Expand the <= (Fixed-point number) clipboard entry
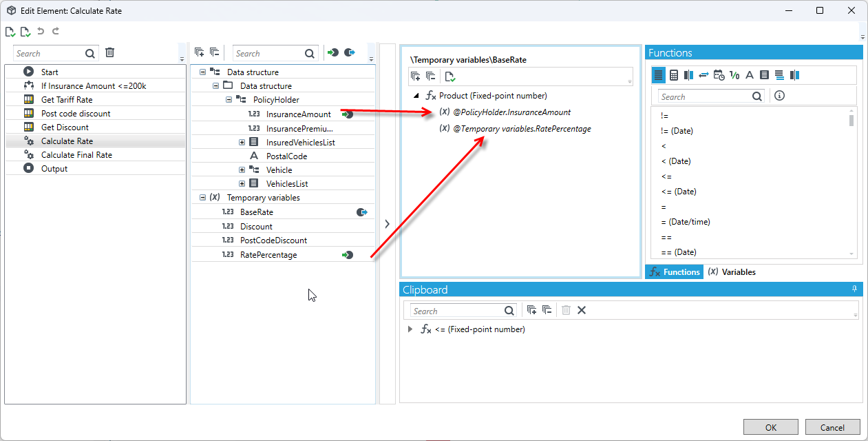 click(410, 329)
